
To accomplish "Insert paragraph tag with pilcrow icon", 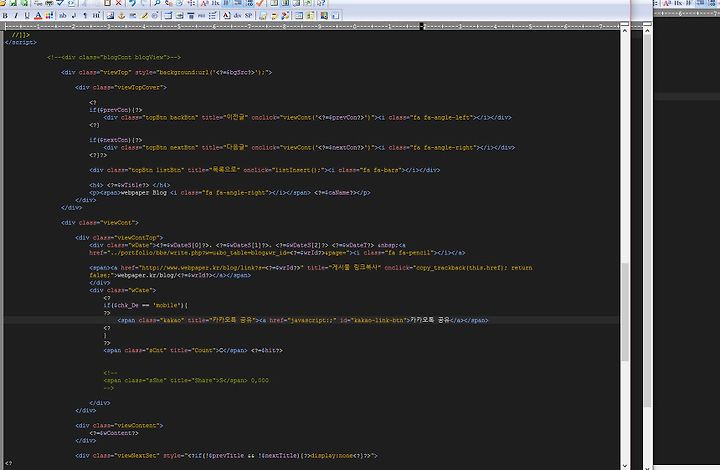I will [85, 16].
